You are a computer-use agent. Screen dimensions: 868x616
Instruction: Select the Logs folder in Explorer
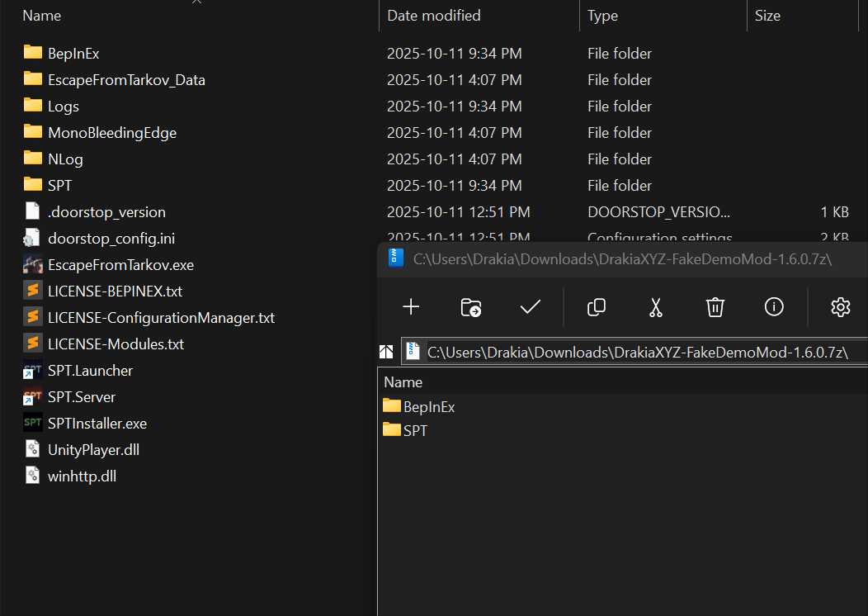tap(51, 107)
